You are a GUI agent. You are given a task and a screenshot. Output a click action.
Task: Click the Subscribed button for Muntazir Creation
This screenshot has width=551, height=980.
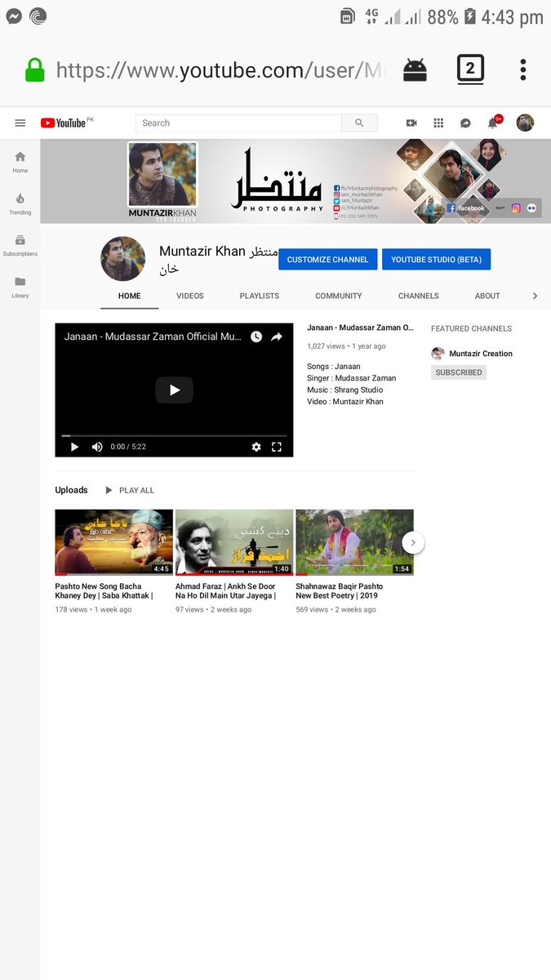(x=459, y=372)
